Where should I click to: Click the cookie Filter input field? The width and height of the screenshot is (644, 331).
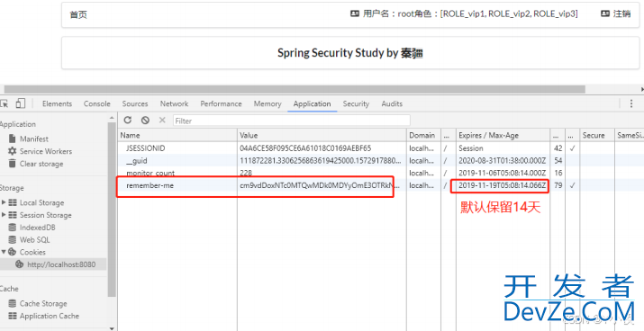(x=291, y=121)
